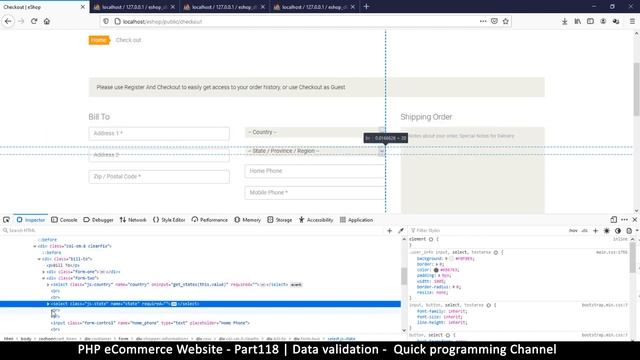Switch to the Network tab
The image size is (640, 360).
click(x=133, y=220)
